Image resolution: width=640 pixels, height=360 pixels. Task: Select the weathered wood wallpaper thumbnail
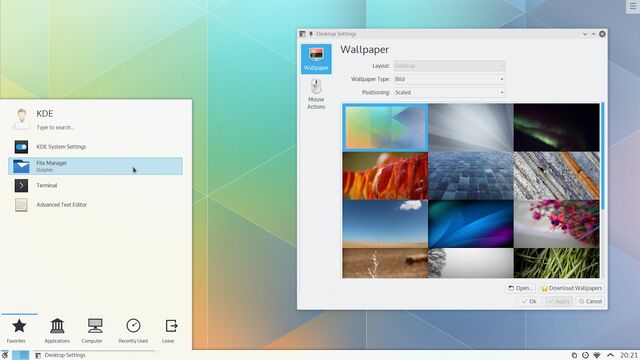point(556,176)
